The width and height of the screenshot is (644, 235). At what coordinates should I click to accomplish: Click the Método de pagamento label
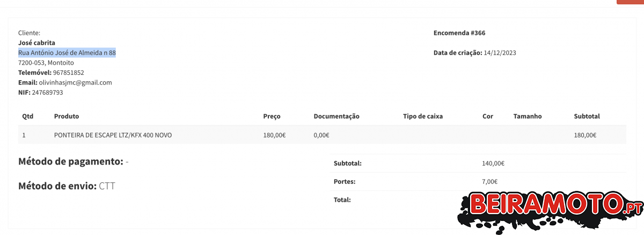click(70, 161)
